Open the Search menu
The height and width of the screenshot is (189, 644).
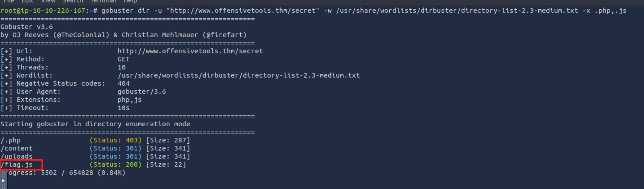[73, 1]
